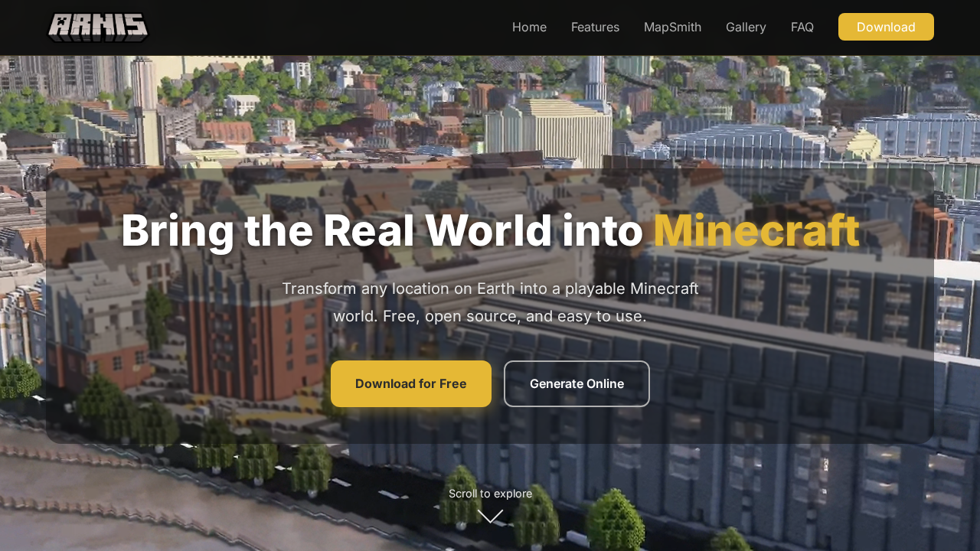
Task: Go to the Features section
Action: [595, 27]
